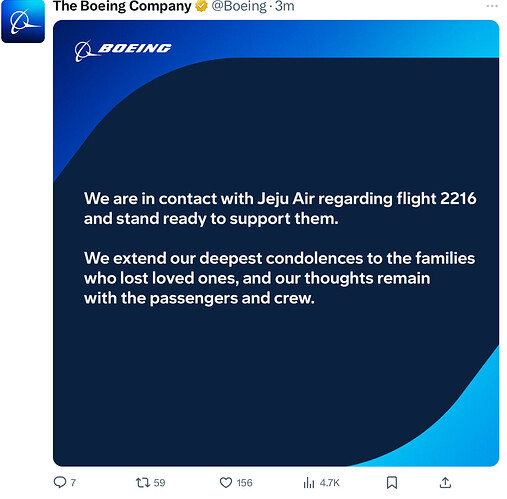The height and width of the screenshot is (499, 507).
Task: Open the 3m timestamp link
Action: [x=285, y=6]
